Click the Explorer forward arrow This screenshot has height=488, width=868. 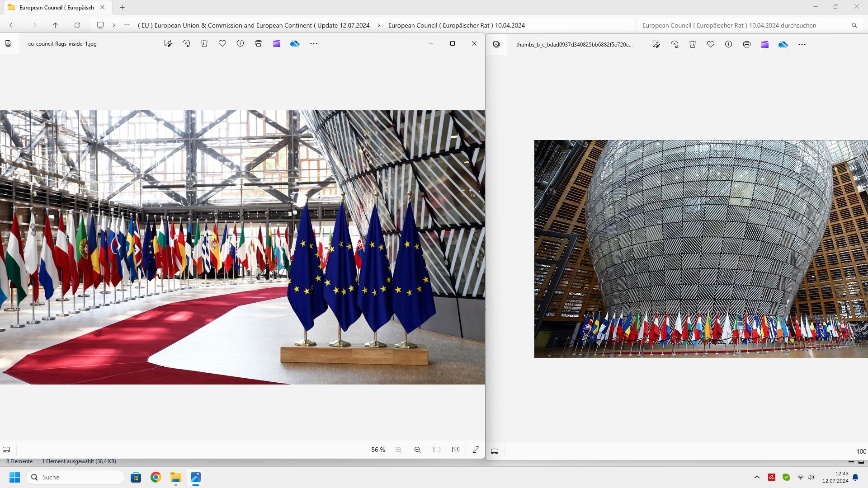(34, 25)
